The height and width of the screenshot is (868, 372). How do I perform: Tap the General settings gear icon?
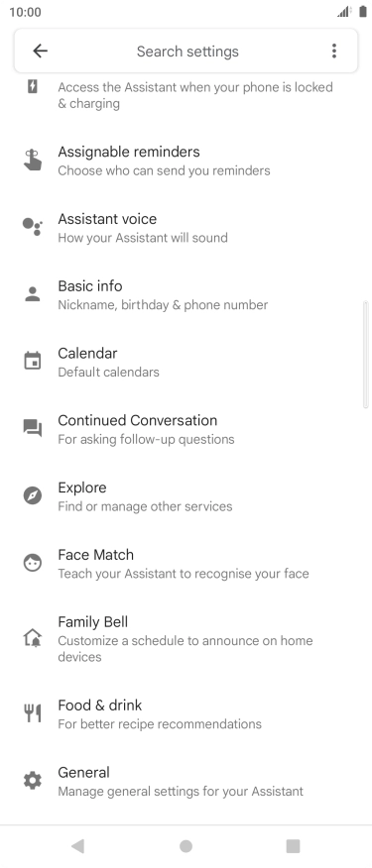click(x=32, y=781)
